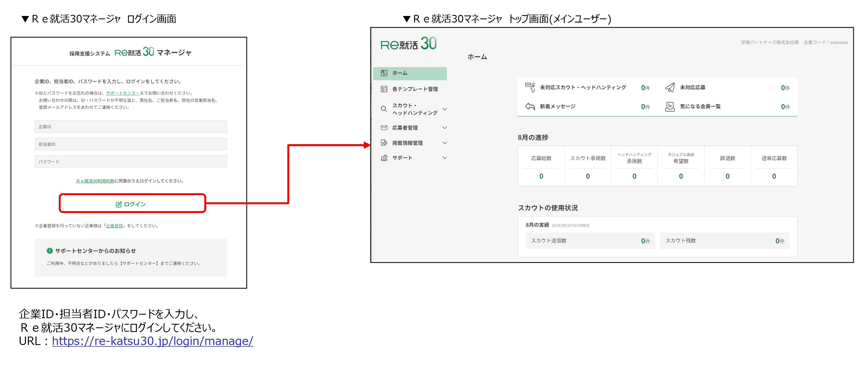
Task: Click 気になる会員一覧 label
Action: [x=700, y=106]
